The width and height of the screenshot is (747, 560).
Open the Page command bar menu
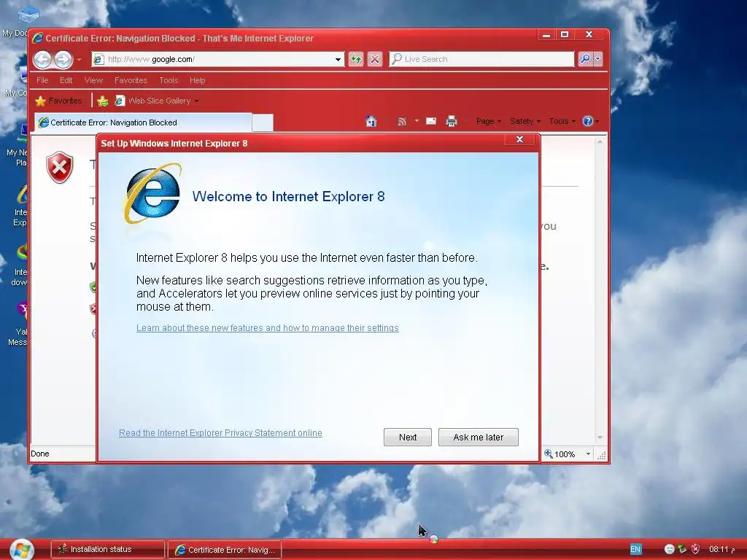(488, 122)
